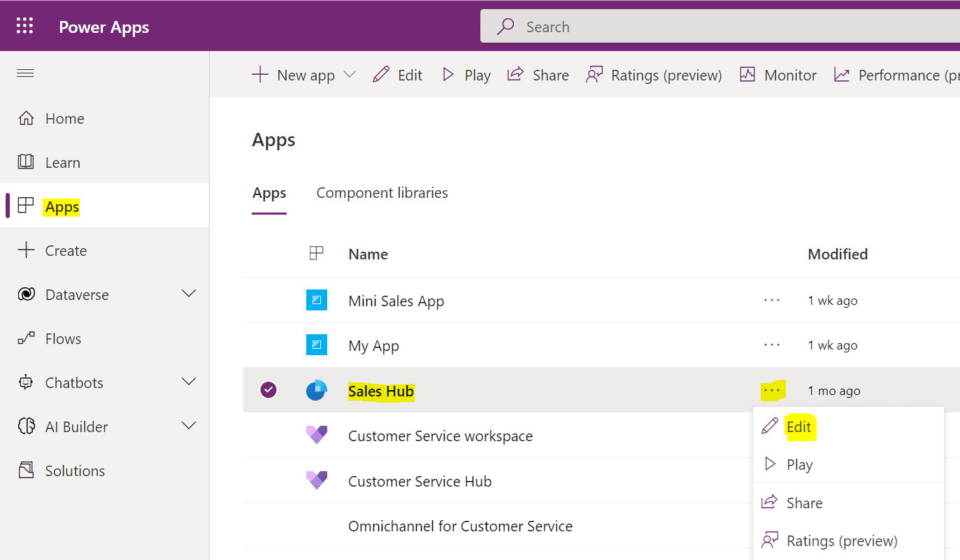Image resolution: width=960 pixels, height=560 pixels.
Task: Switch to the Component libraries tab
Action: [382, 193]
